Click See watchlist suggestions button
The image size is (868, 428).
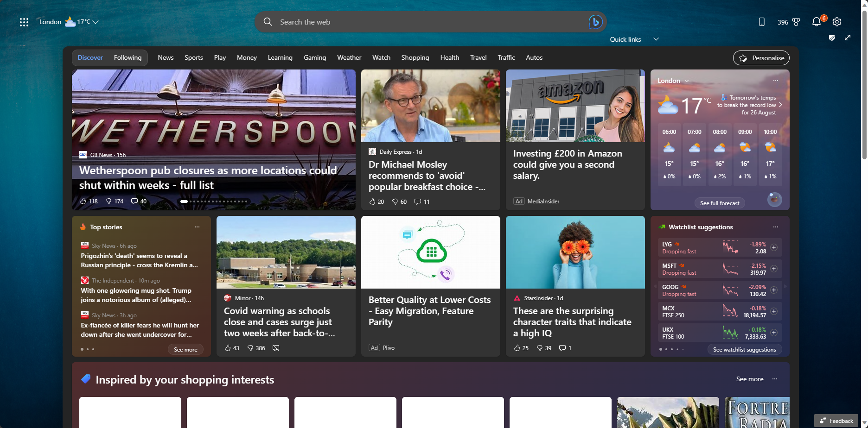coord(744,349)
